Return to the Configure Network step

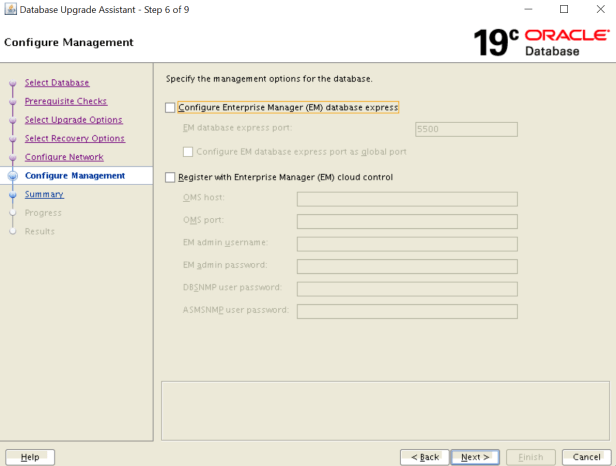click(x=64, y=157)
